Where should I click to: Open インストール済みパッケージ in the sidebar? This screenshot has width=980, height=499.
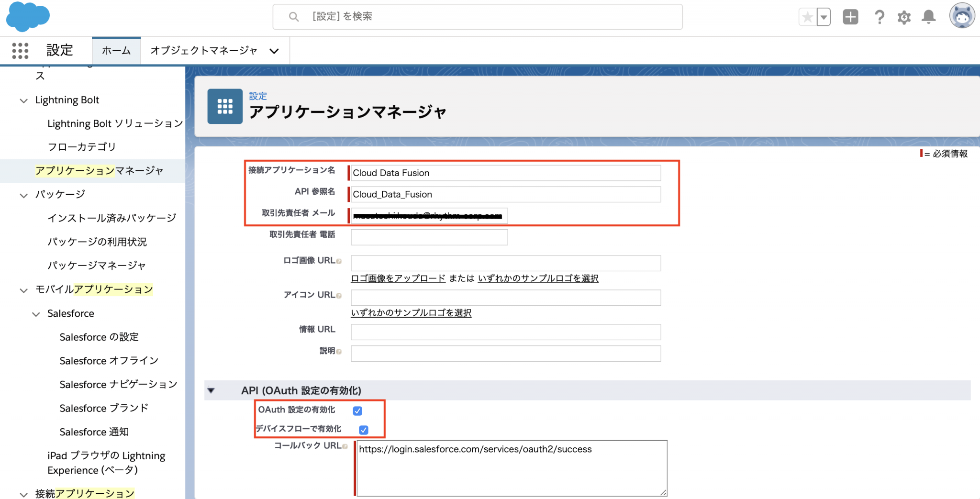pyautogui.click(x=111, y=218)
